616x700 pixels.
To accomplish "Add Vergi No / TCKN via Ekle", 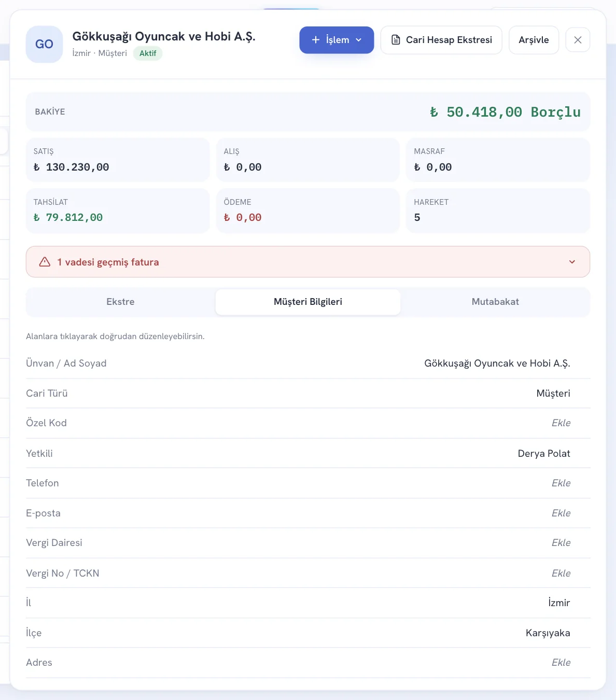I will 561,573.
